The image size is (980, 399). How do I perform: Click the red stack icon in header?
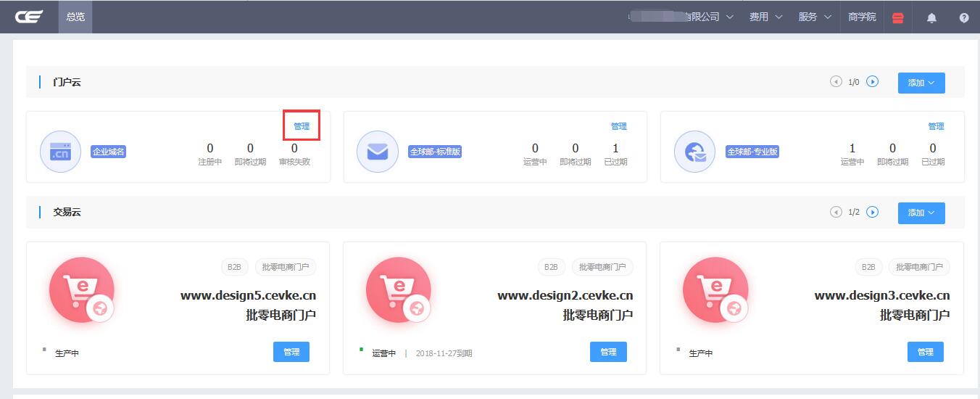[897, 17]
